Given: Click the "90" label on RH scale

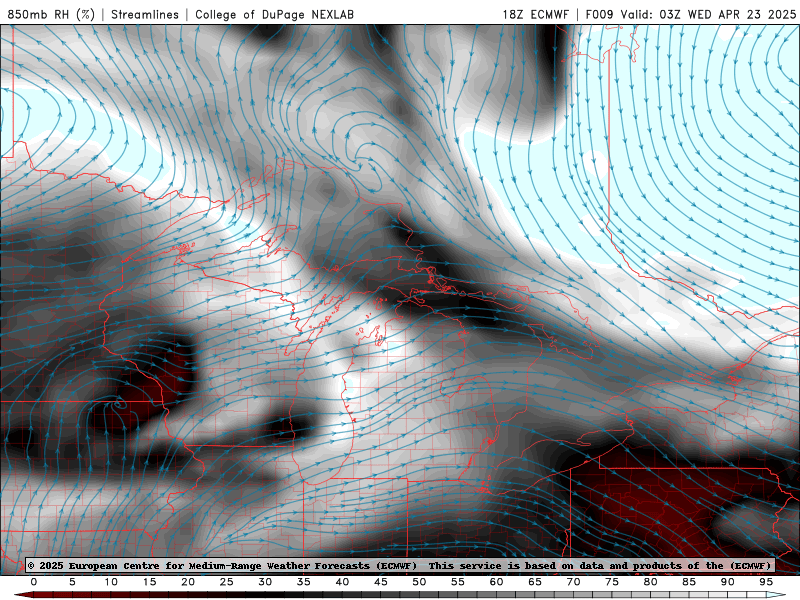Looking at the screenshot, I should pos(728,582).
